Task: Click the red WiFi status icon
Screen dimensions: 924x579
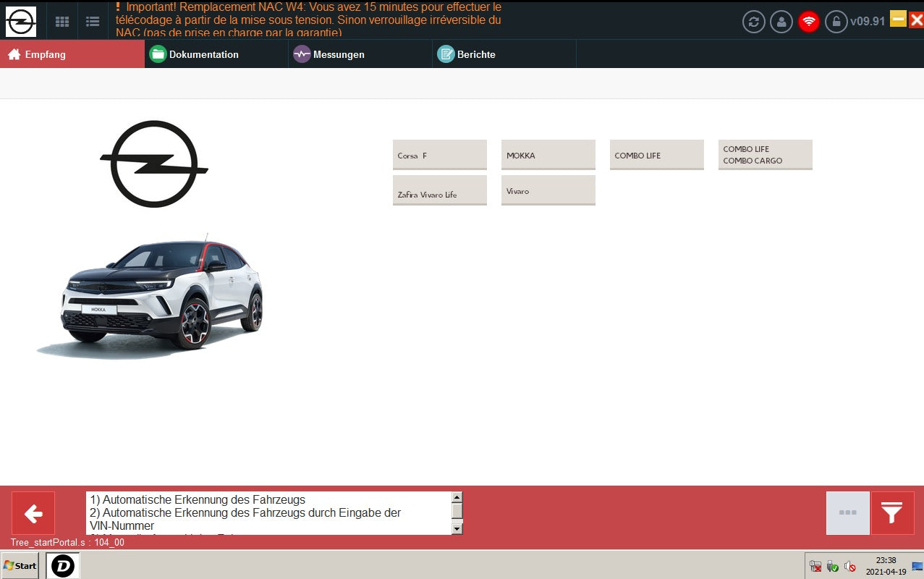Action: point(808,22)
